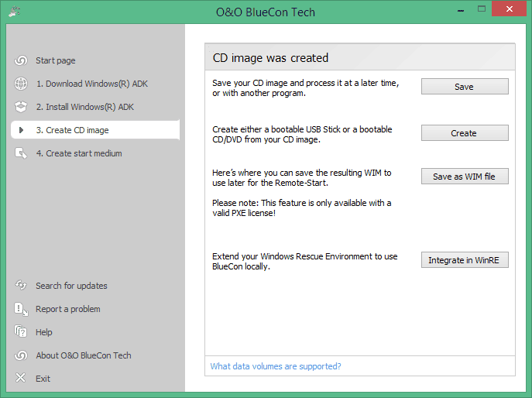Click the globe icon for Download ADK
The image size is (532, 398).
click(21, 84)
